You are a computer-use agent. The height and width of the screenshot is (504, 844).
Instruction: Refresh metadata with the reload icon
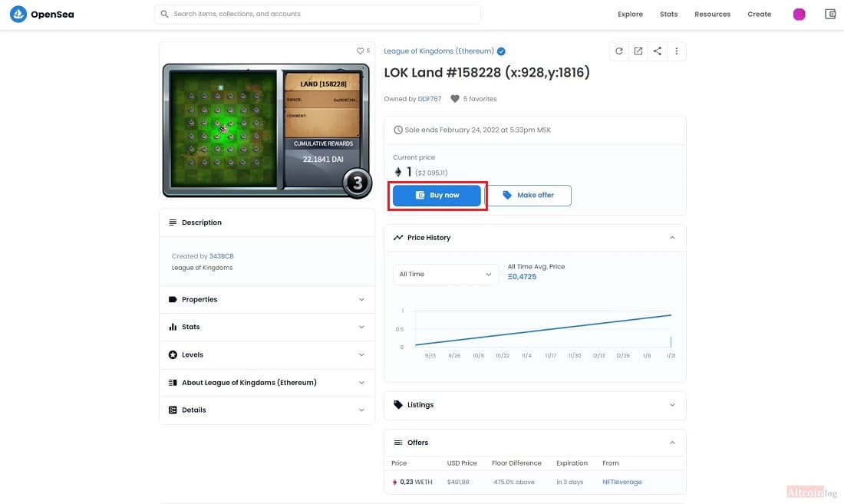(619, 51)
